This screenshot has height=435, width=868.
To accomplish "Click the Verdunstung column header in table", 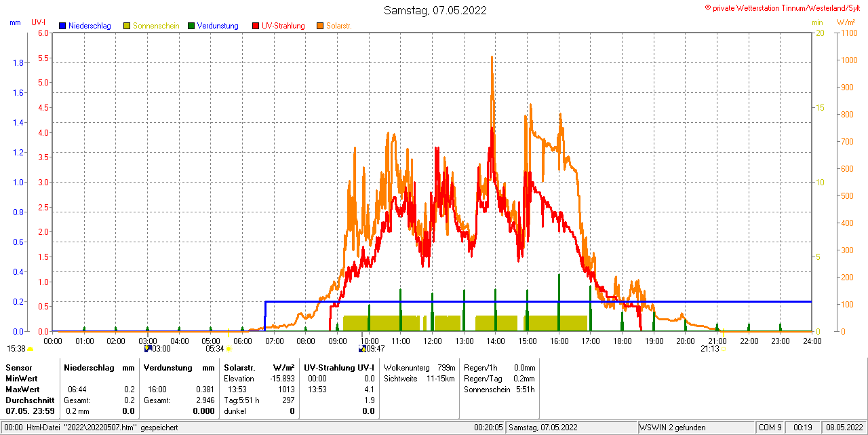I will click(168, 367).
